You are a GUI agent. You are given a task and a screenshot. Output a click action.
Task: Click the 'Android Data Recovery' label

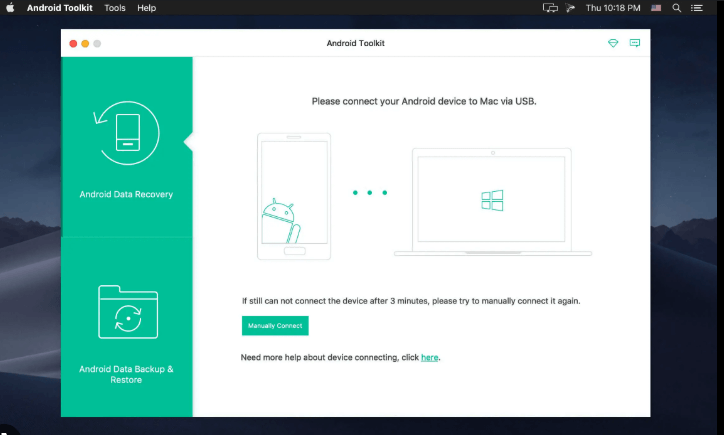click(126, 194)
